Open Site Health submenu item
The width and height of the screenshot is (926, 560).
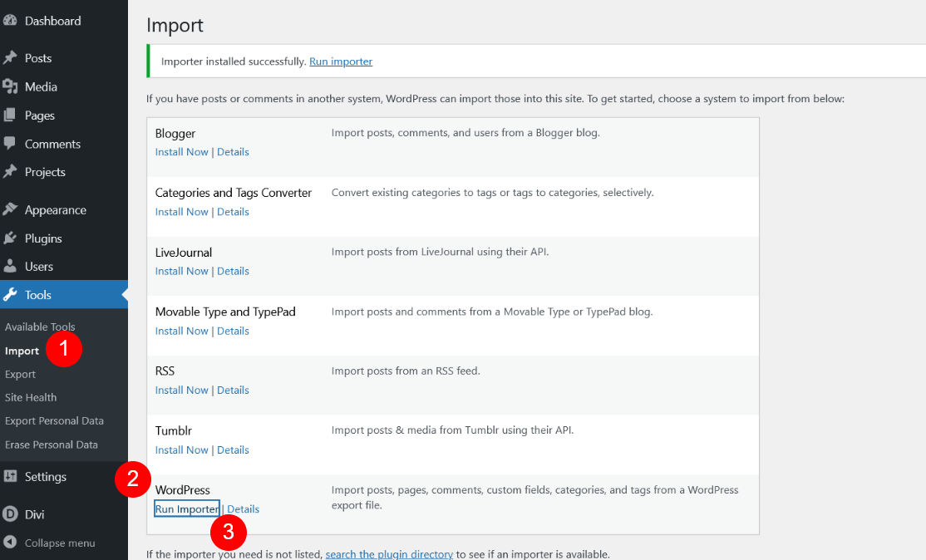coord(31,397)
